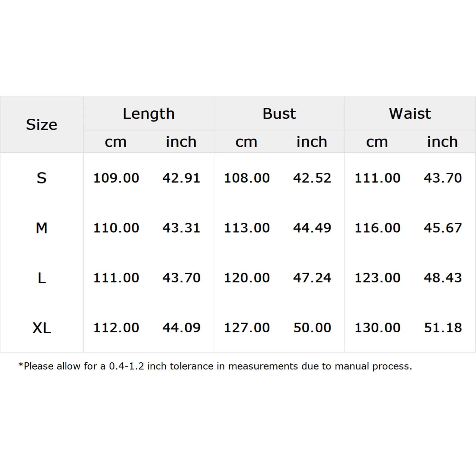
Task: Click the XL size row label
Action: click(42, 328)
